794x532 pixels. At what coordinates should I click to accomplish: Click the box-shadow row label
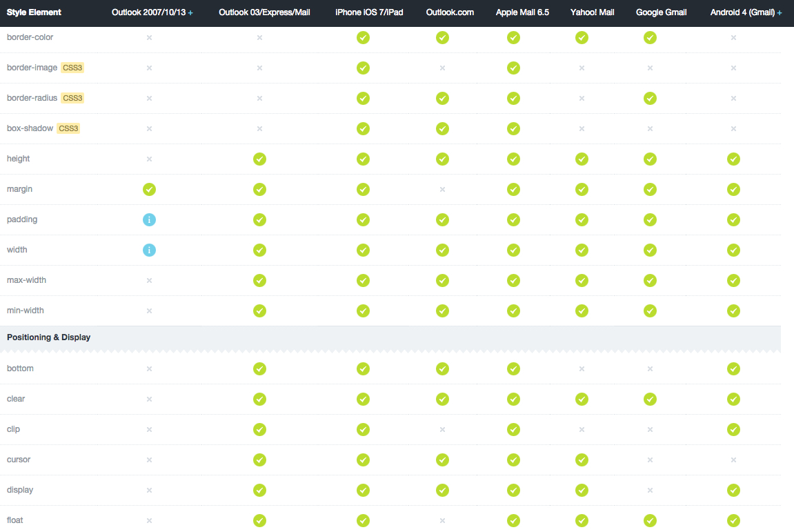(x=30, y=129)
